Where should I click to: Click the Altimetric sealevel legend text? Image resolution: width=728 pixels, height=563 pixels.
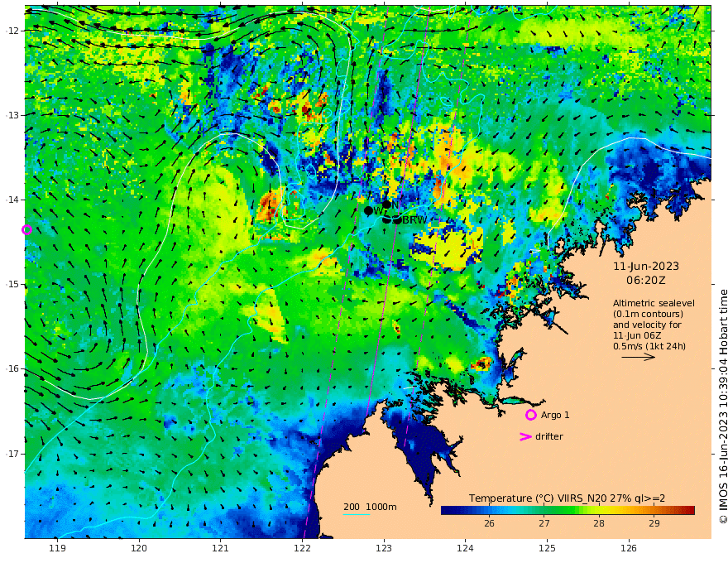654,303
